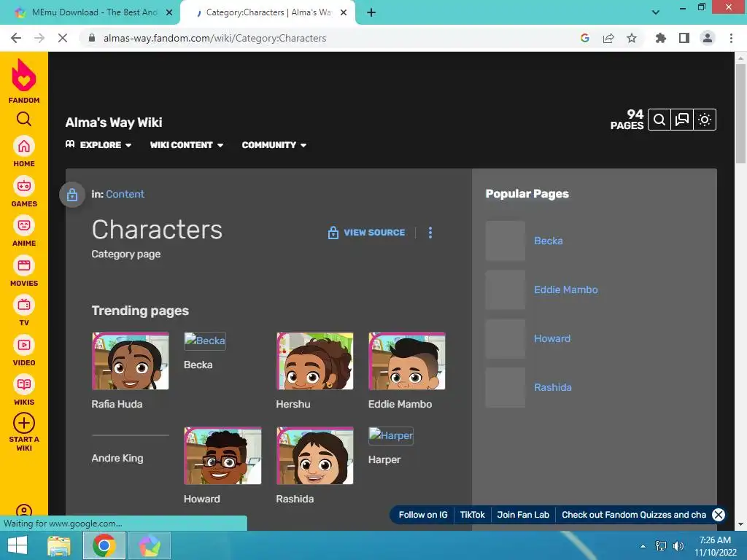Close the Category:Characters tab
747x560 pixels.
344,12
